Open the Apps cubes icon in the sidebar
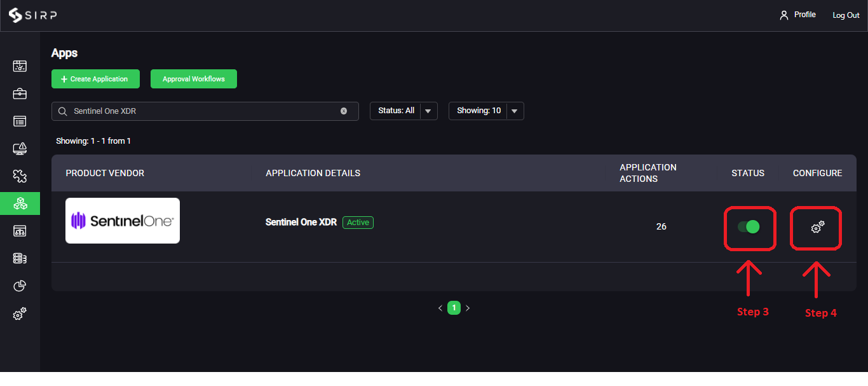The height and width of the screenshot is (386, 868). tap(20, 203)
